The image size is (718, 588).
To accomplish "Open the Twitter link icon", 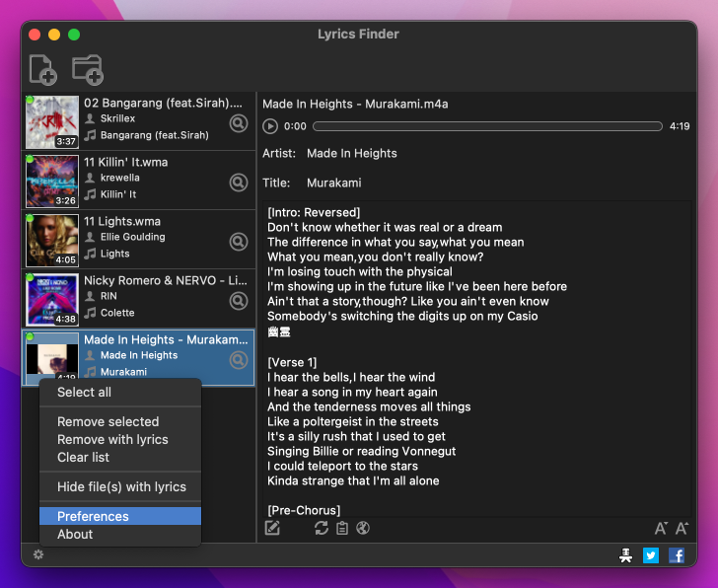I will [x=651, y=555].
